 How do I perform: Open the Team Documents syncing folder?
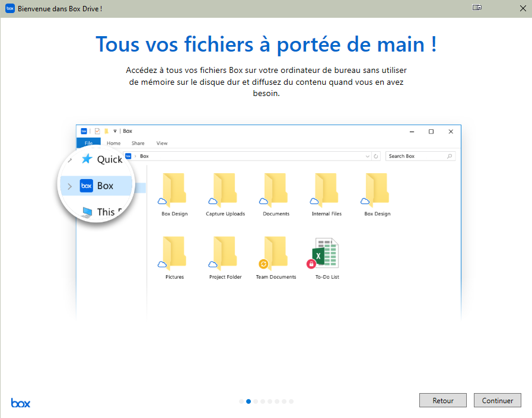click(x=276, y=258)
